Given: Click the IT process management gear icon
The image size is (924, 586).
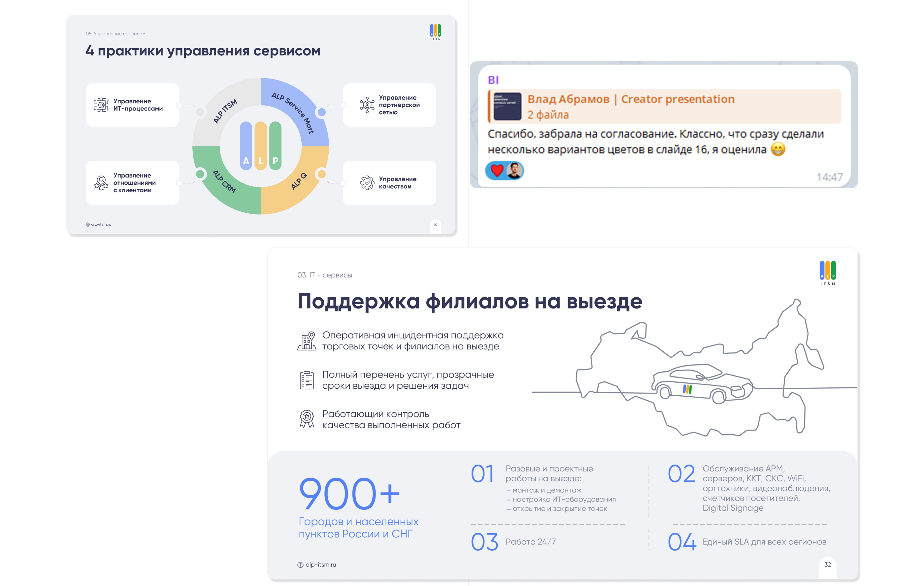Looking at the screenshot, I should (101, 105).
